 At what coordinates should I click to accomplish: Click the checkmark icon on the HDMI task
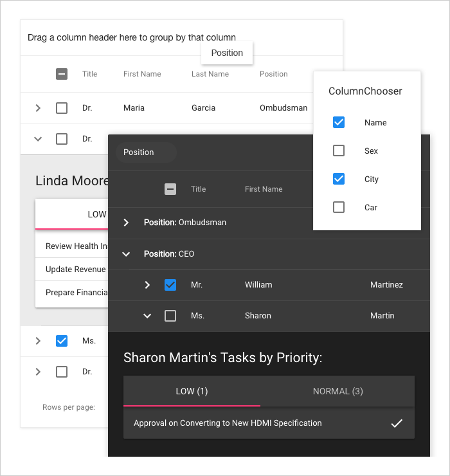(397, 423)
